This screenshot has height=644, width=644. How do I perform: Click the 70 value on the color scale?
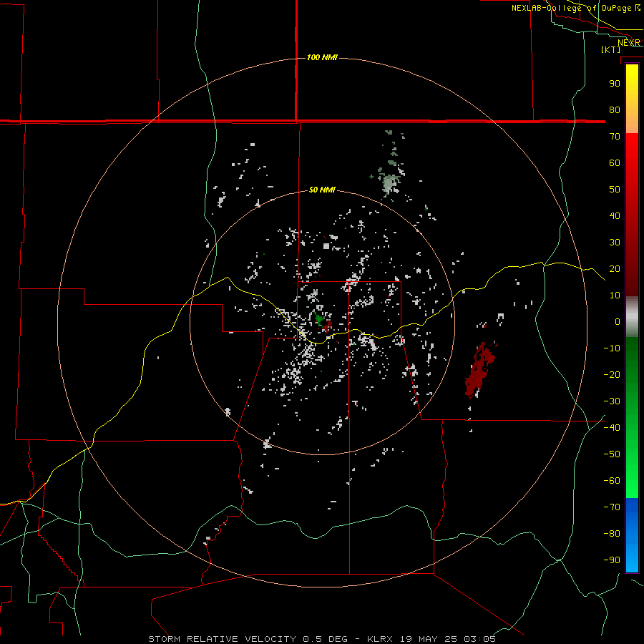pos(615,137)
